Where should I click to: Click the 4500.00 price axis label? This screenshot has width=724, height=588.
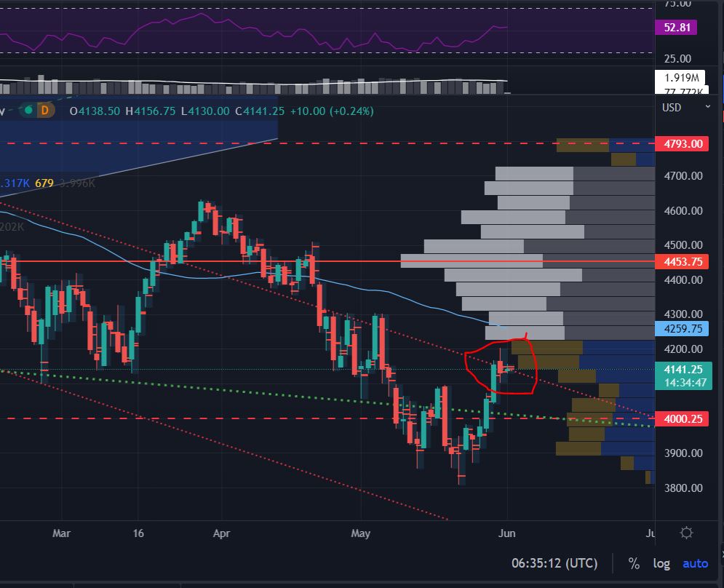(x=683, y=245)
